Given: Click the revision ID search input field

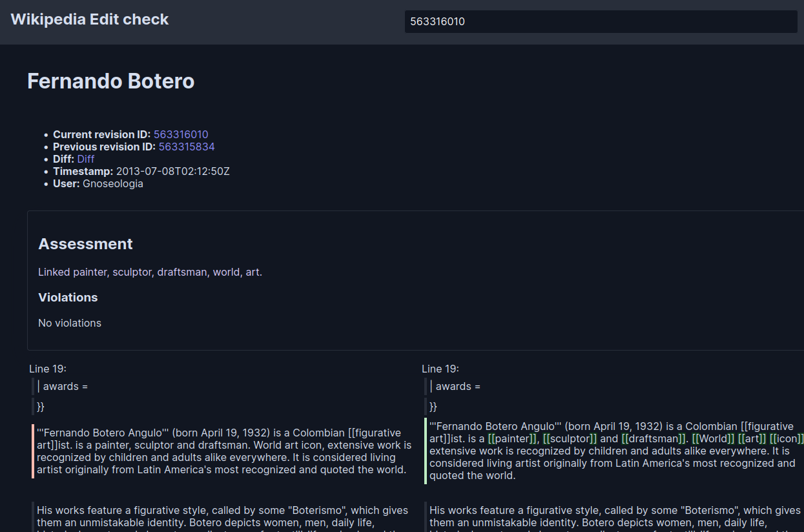Looking at the screenshot, I should pos(601,21).
